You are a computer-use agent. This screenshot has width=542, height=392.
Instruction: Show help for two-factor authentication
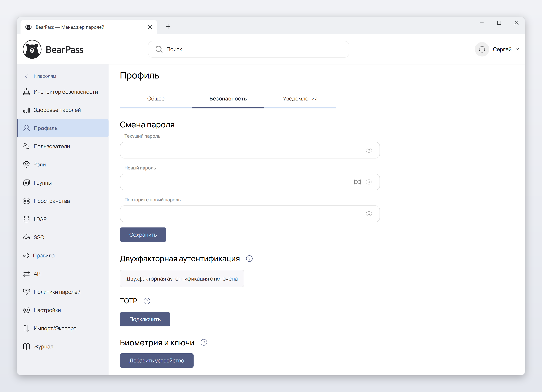tap(249, 259)
